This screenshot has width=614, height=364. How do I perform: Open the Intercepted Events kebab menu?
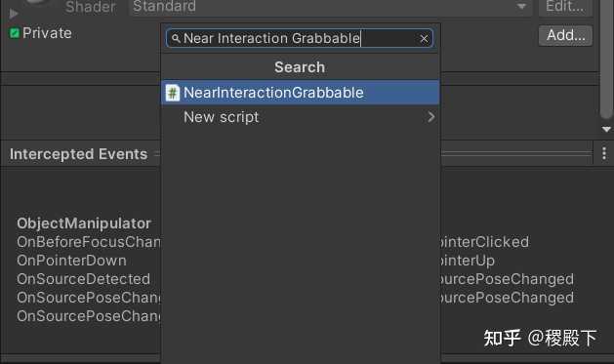[x=604, y=153]
